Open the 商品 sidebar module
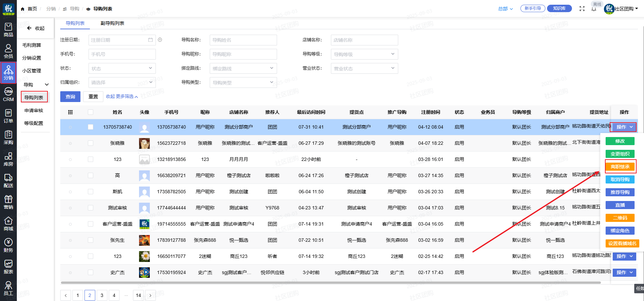Image resolution: width=644 pixels, height=301 pixels. coord(8,30)
